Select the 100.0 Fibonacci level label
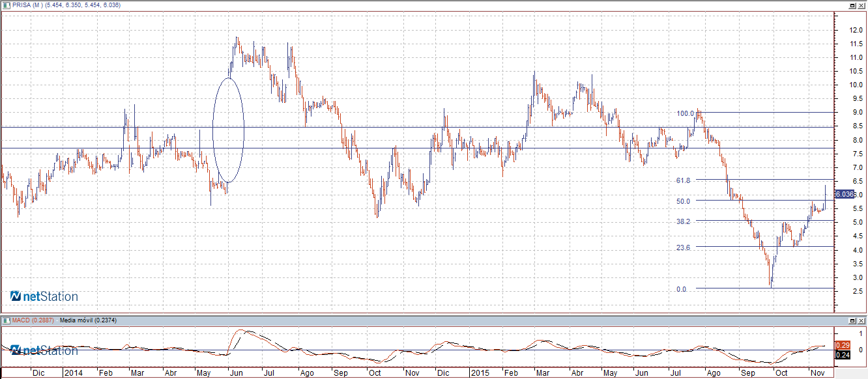Image resolution: width=868 pixels, height=379 pixels. (685, 113)
